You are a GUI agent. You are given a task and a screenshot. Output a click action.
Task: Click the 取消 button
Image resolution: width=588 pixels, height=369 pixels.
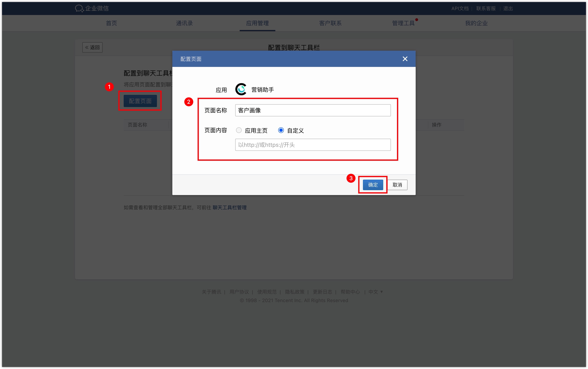click(397, 185)
